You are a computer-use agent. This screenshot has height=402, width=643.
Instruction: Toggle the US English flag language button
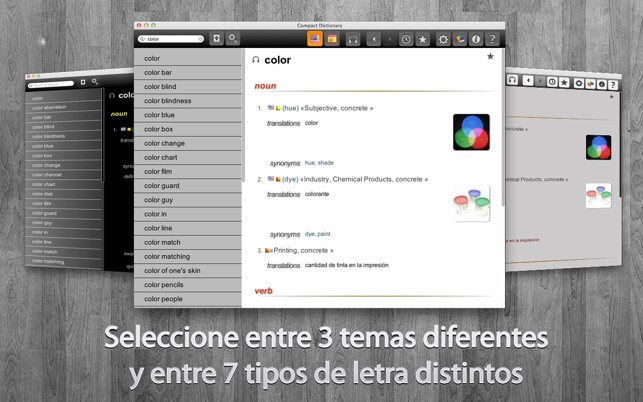[315, 39]
